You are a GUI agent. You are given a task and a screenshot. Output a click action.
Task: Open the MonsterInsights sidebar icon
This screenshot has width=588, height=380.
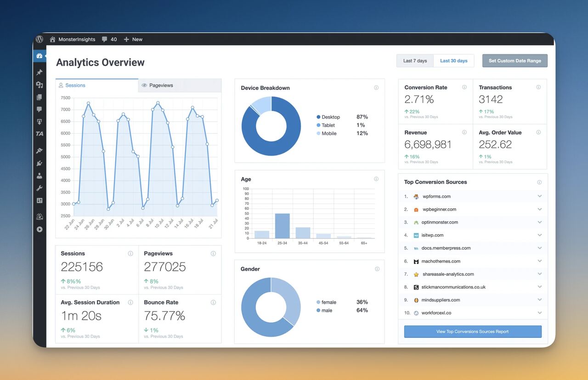(40, 217)
